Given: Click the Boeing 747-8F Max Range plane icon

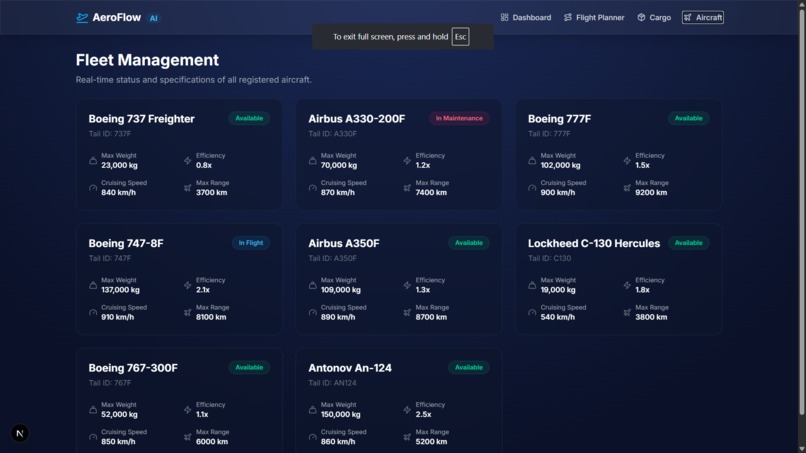Looking at the screenshot, I should click(188, 312).
